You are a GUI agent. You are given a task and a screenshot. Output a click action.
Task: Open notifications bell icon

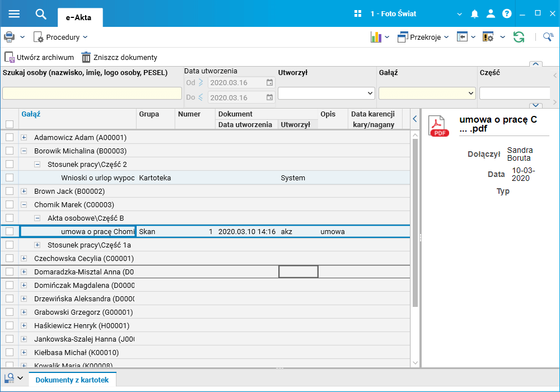pyautogui.click(x=474, y=14)
